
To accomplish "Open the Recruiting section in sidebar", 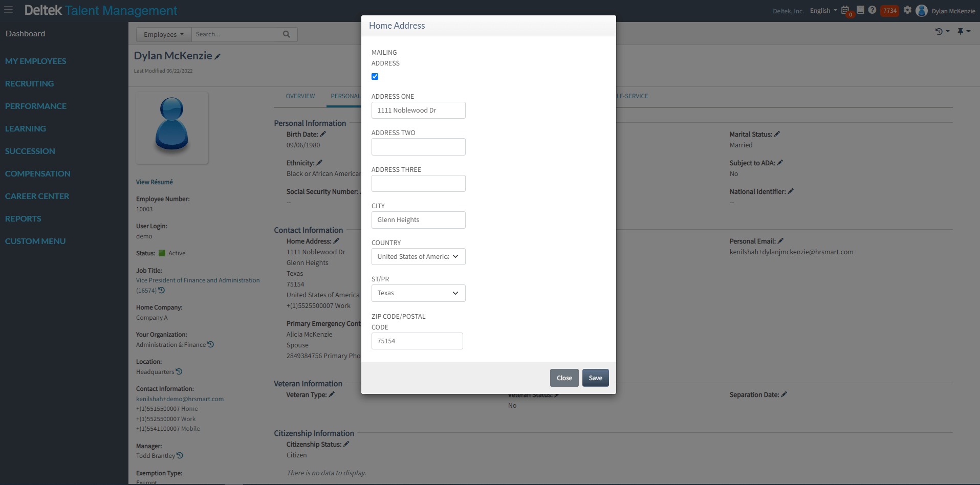I will click(x=29, y=83).
